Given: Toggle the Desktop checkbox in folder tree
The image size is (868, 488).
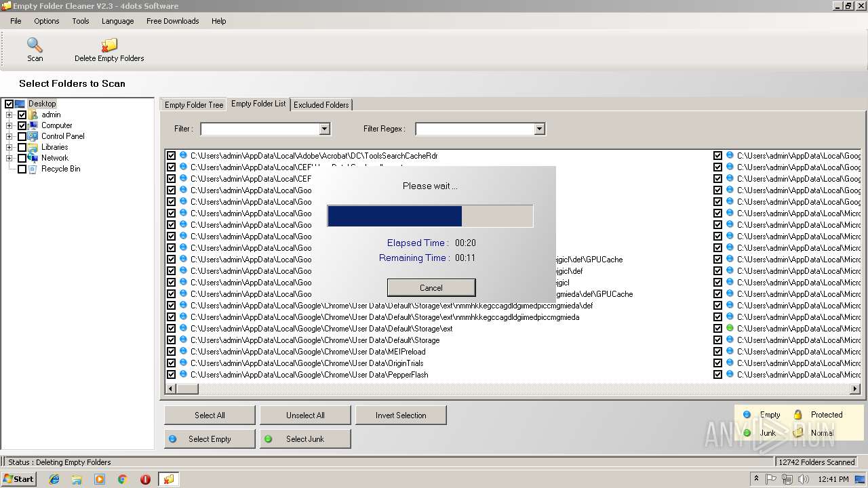Looking at the screenshot, I should (9, 104).
